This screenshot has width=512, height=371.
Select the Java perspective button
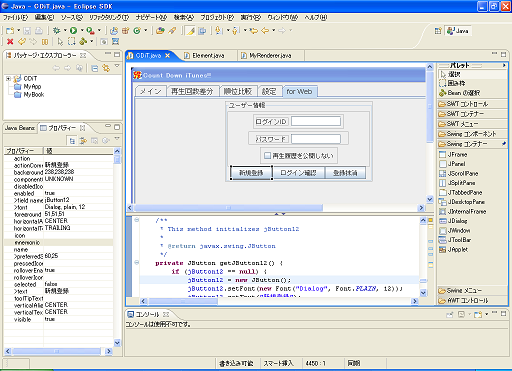458,31
